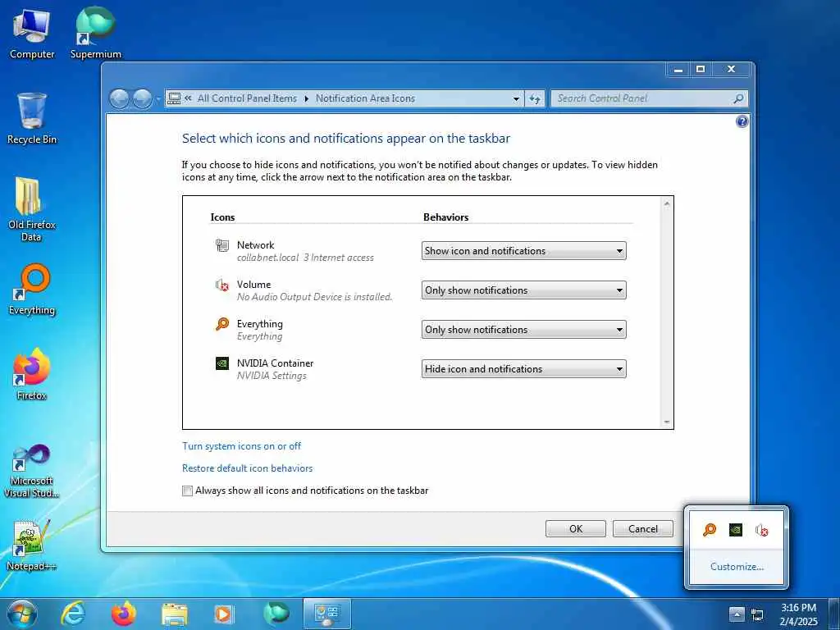Confirm with the OK button

coord(576,529)
